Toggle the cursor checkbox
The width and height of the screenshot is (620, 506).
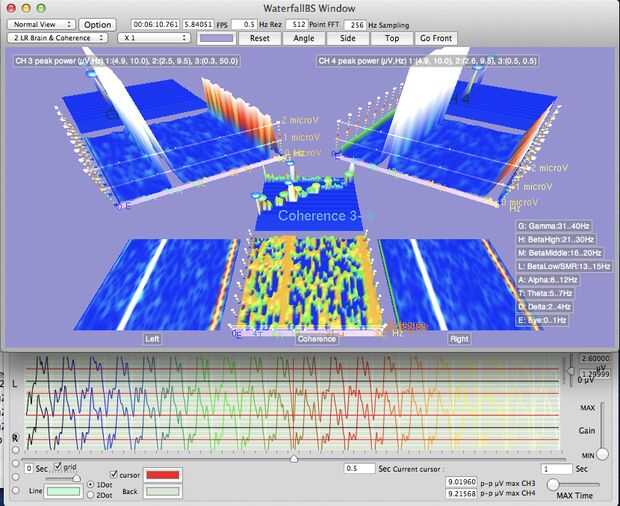tap(114, 474)
